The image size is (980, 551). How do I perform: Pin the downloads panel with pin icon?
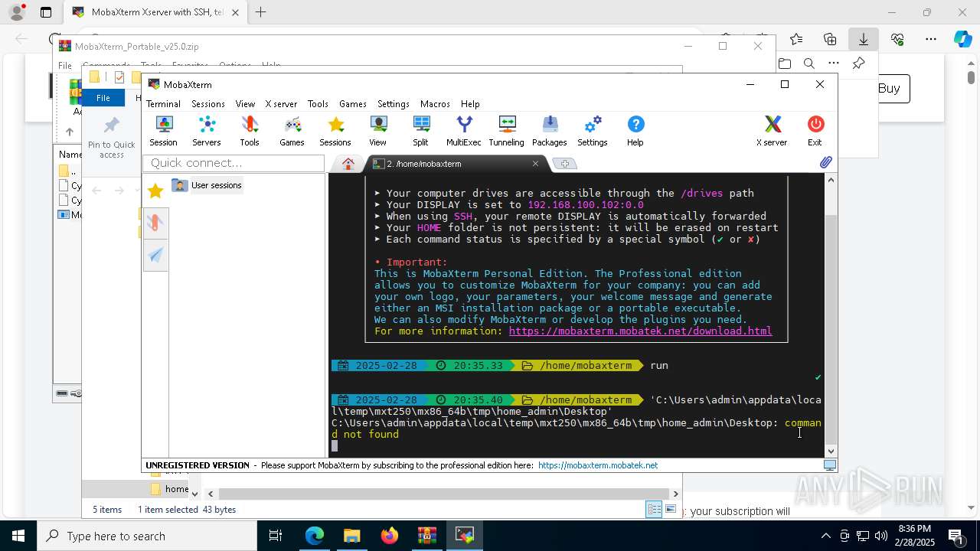click(859, 64)
